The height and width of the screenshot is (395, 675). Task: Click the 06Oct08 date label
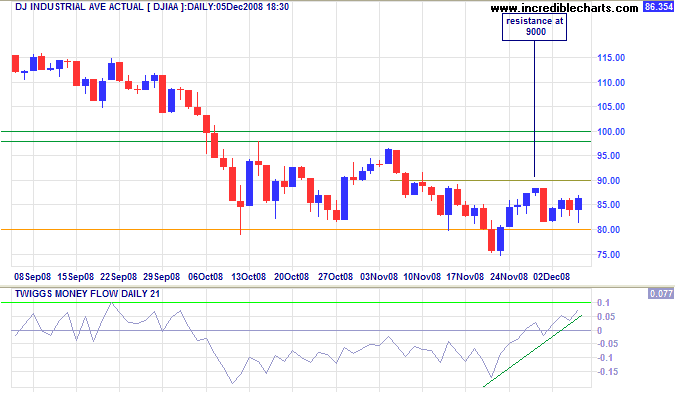pos(205,277)
